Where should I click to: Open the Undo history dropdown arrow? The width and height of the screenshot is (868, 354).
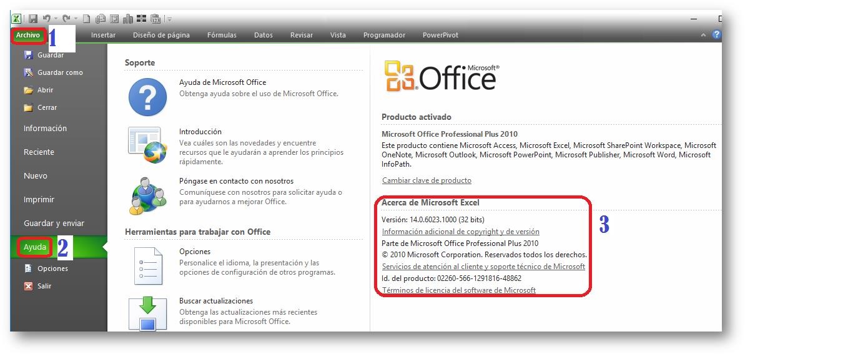[x=56, y=19]
